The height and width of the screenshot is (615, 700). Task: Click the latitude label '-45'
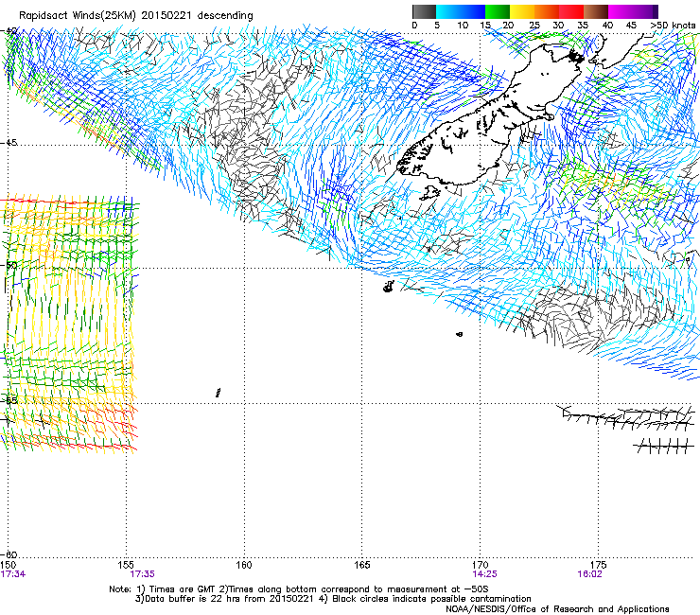click(9, 143)
